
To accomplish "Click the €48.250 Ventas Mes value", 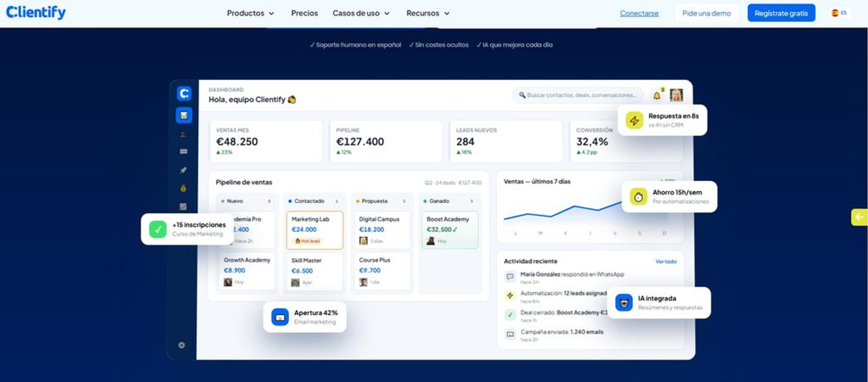I will coord(237,142).
